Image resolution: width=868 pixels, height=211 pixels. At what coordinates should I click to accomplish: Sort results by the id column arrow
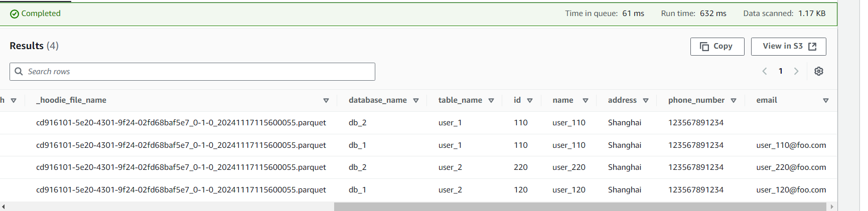[530, 100]
